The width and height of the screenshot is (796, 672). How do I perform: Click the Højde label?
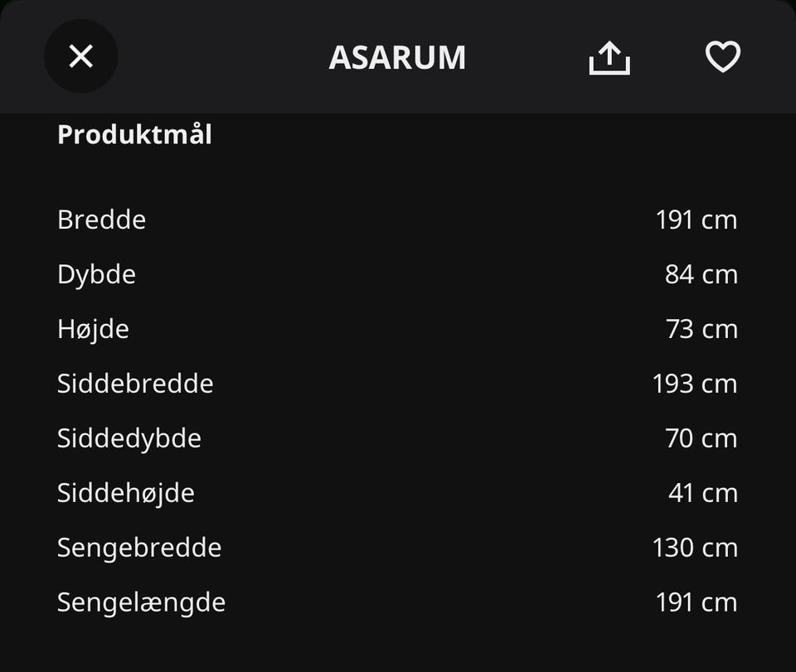[93, 329]
